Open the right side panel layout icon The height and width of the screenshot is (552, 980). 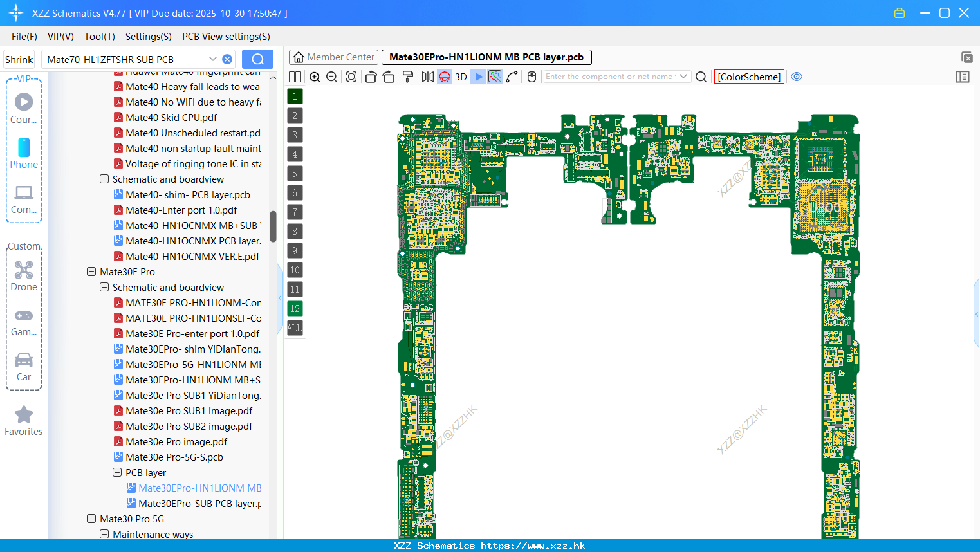963,77
